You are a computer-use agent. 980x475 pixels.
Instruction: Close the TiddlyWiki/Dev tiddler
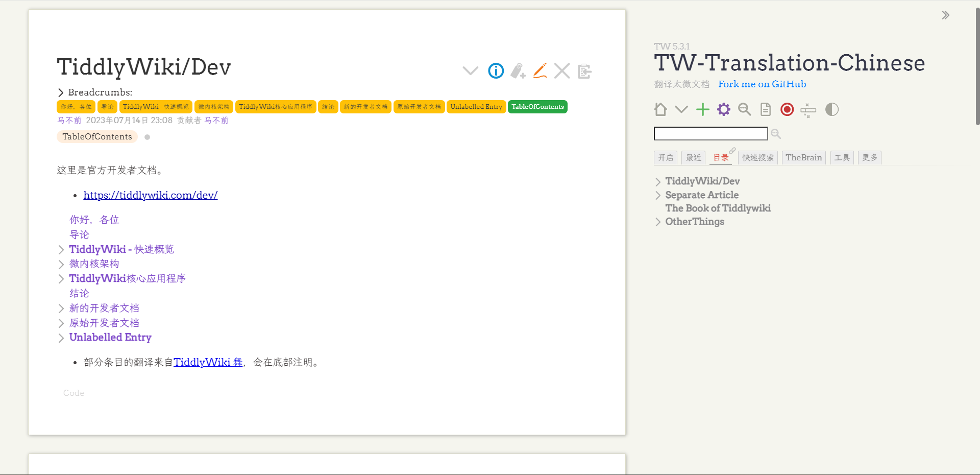click(x=562, y=71)
